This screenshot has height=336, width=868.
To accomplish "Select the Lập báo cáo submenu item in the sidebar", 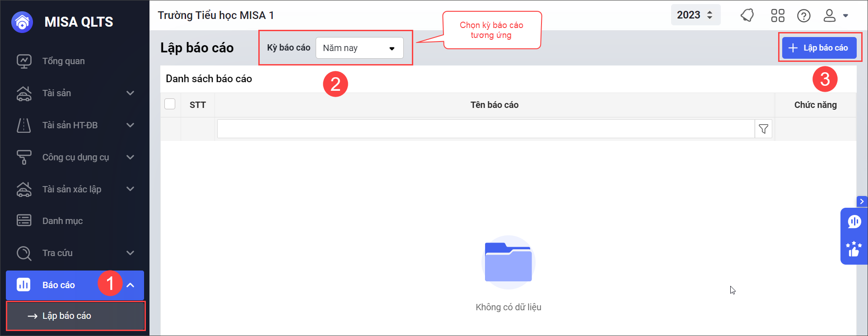I will (x=67, y=316).
